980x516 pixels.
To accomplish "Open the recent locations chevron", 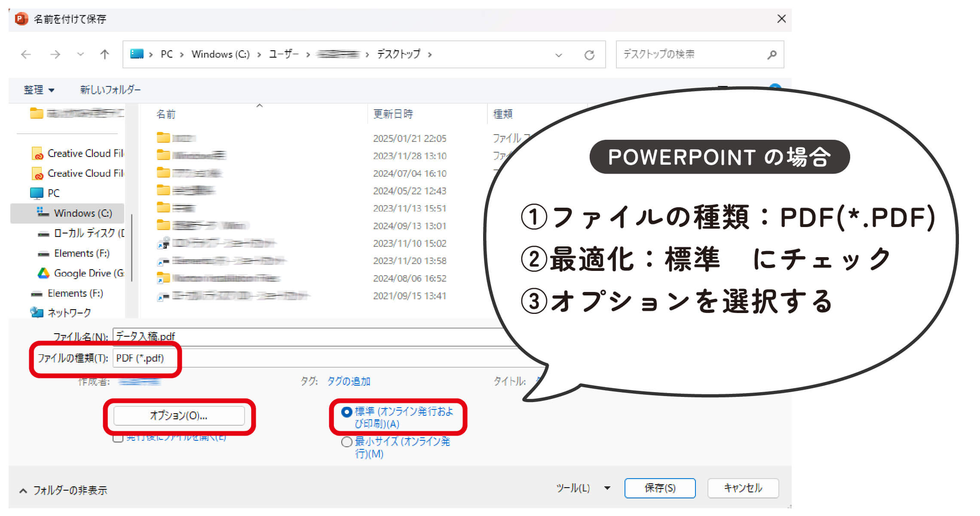I will coord(80,55).
